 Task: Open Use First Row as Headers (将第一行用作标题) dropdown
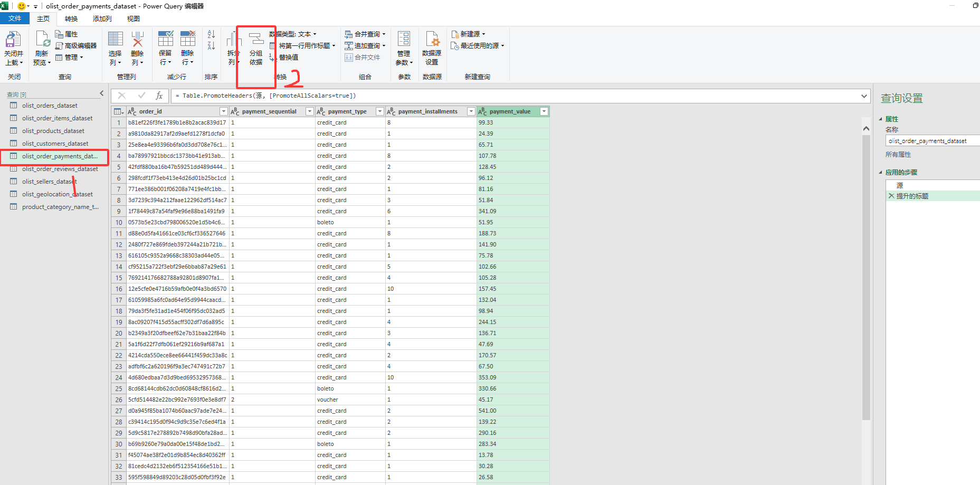click(303, 46)
